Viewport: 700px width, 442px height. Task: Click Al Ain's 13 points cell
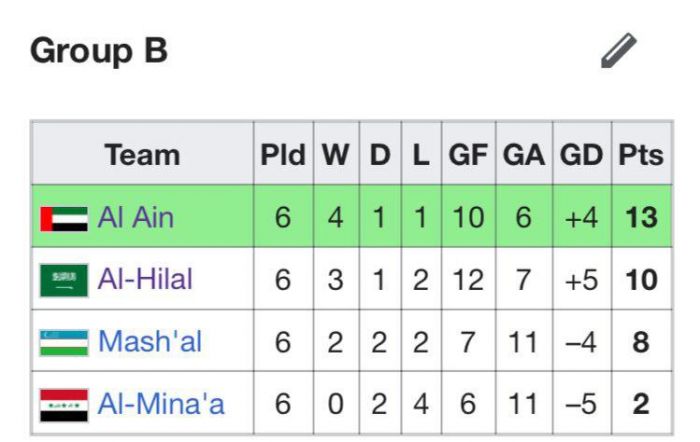tap(640, 217)
